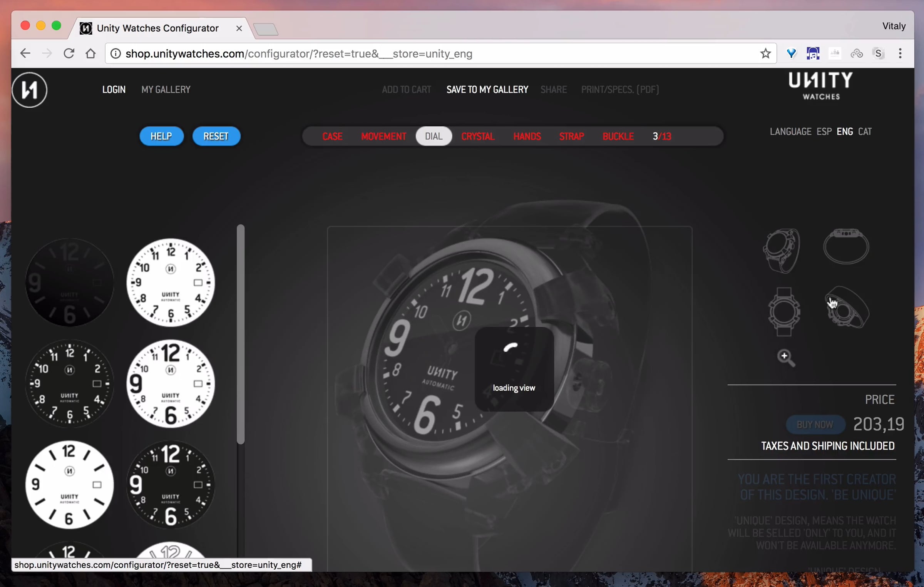Select the DIAL step
This screenshot has width=924, height=587.
click(x=434, y=136)
